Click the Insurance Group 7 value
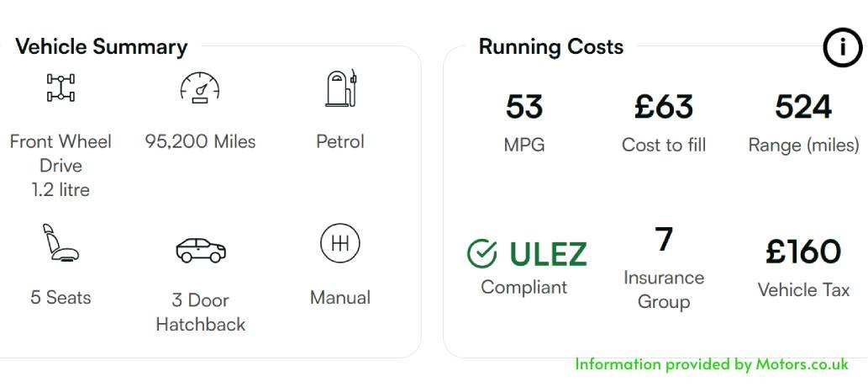The width and height of the screenshot is (868, 387). coord(664,239)
